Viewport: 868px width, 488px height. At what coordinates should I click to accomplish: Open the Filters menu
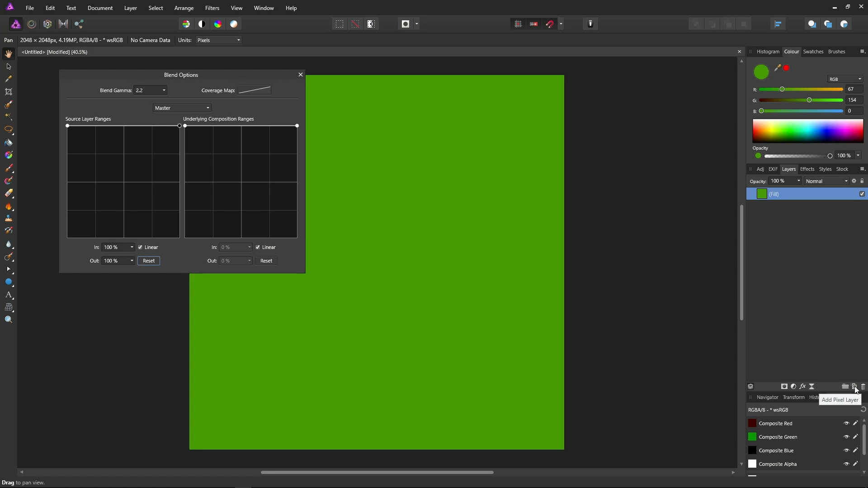coord(212,8)
